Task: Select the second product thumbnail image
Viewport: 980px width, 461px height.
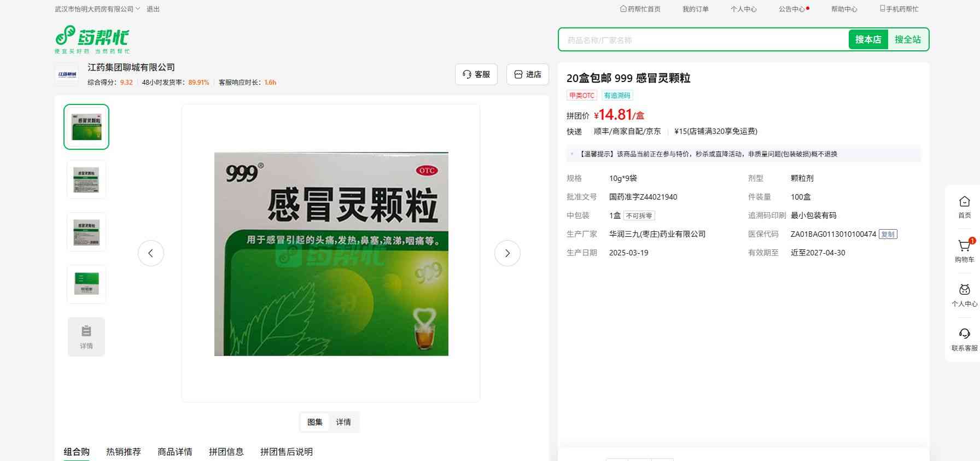Action: coord(86,179)
